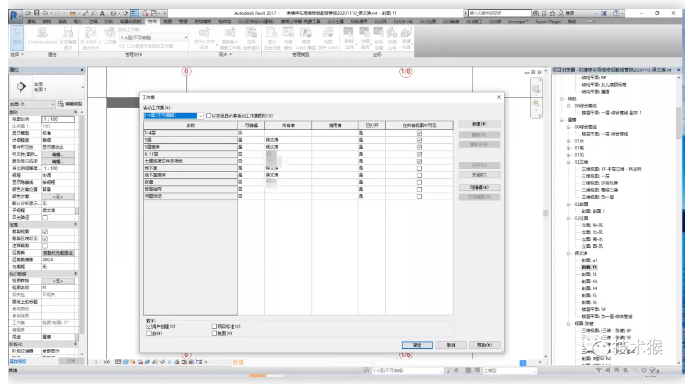Screen dimensions: 695x384
Task: Click the Worksets icon in the ribbon
Action: (x=109, y=36)
